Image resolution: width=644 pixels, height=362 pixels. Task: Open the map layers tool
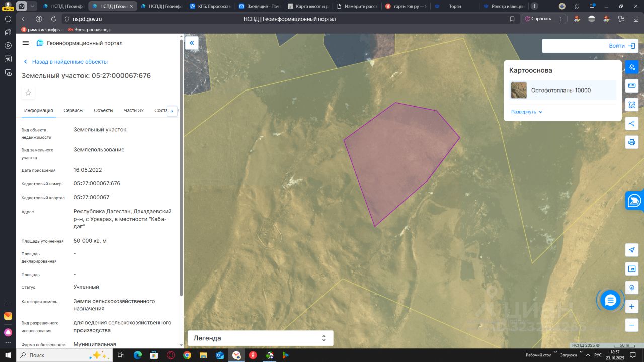632,67
